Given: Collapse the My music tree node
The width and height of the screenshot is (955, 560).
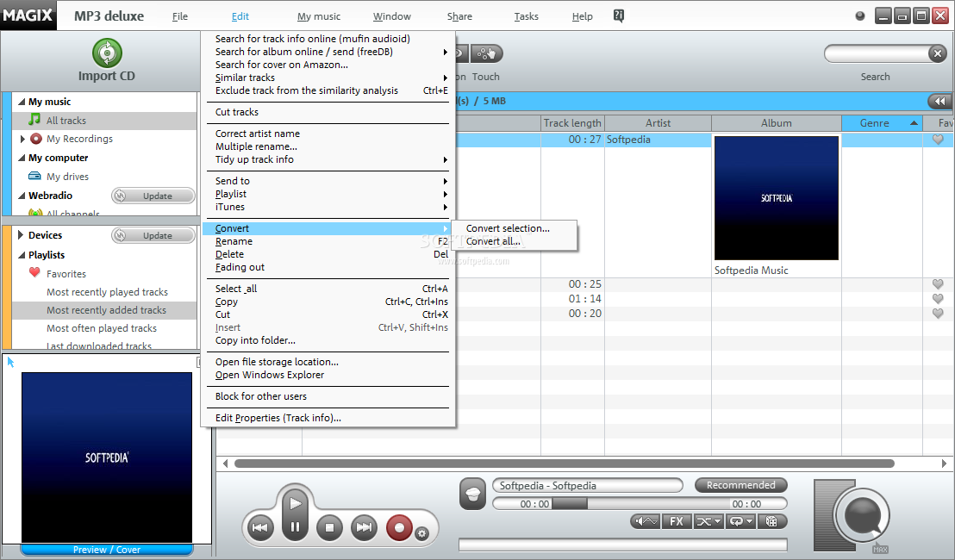Looking at the screenshot, I should 22,102.
